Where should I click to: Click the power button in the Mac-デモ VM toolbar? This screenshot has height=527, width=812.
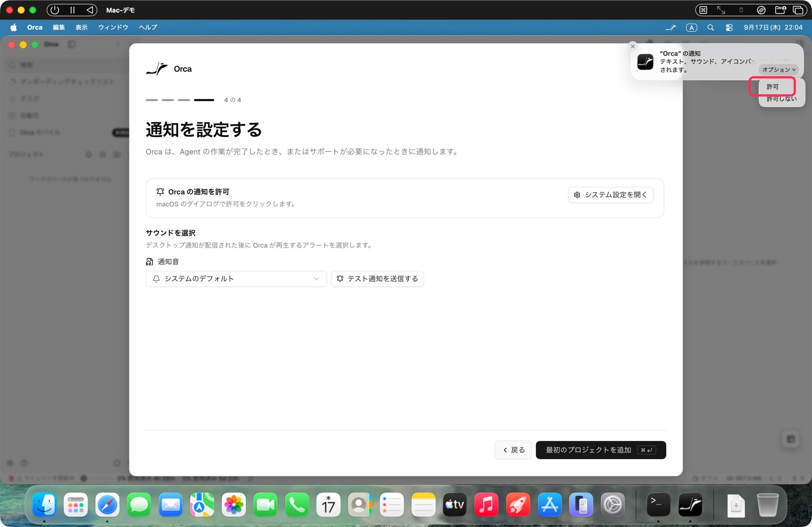click(x=55, y=10)
